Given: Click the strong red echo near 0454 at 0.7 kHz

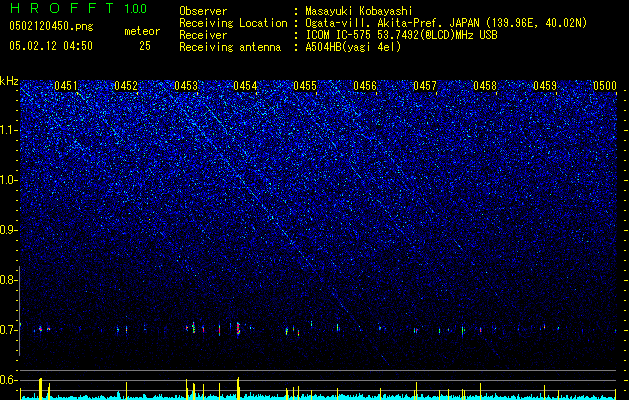Looking at the screenshot, I should coord(238,329).
